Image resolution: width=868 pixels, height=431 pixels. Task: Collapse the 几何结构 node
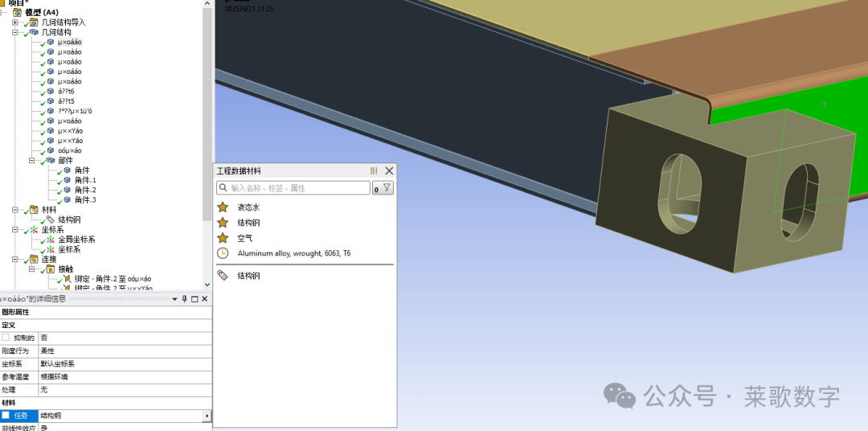pyautogui.click(x=15, y=32)
